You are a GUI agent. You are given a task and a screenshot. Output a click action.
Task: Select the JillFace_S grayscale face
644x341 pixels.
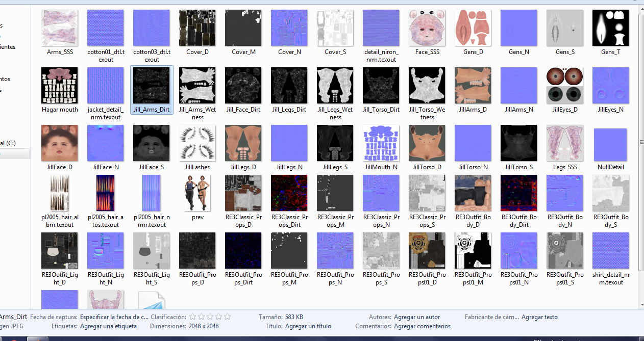[152, 143]
